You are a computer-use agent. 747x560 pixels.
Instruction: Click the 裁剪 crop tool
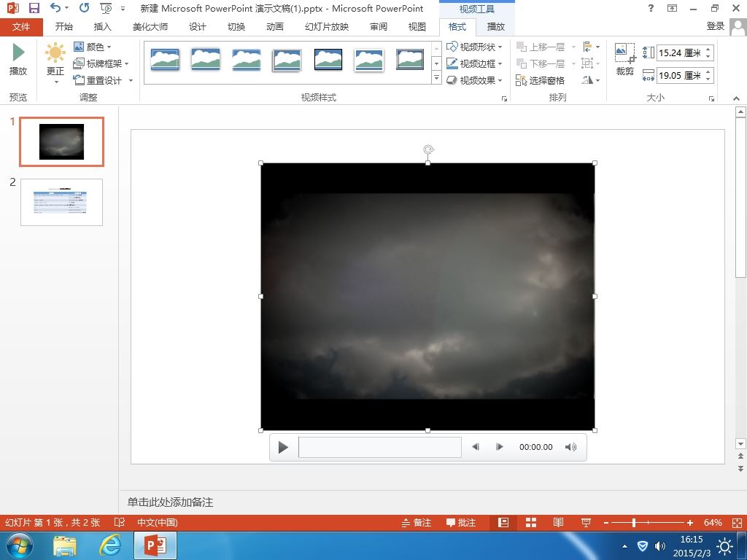point(625,59)
